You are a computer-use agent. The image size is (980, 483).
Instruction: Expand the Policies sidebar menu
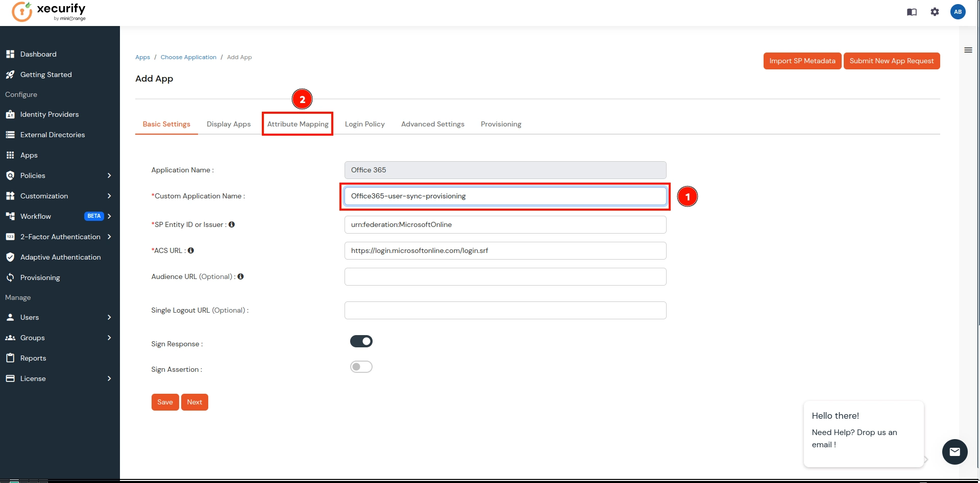pos(33,175)
